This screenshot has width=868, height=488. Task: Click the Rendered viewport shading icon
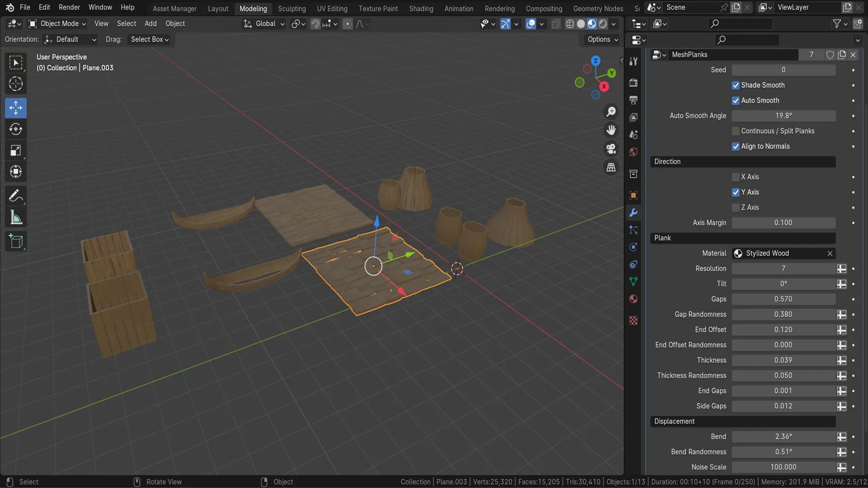tap(602, 24)
